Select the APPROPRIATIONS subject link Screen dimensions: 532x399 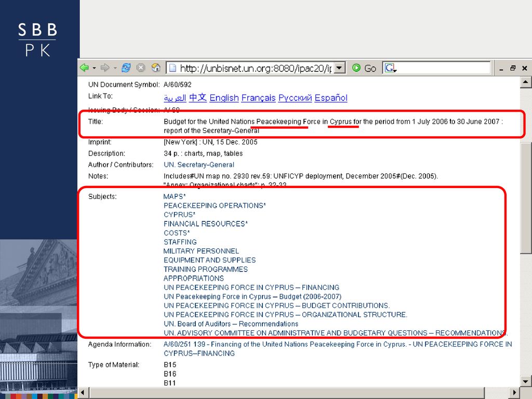tap(194, 278)
